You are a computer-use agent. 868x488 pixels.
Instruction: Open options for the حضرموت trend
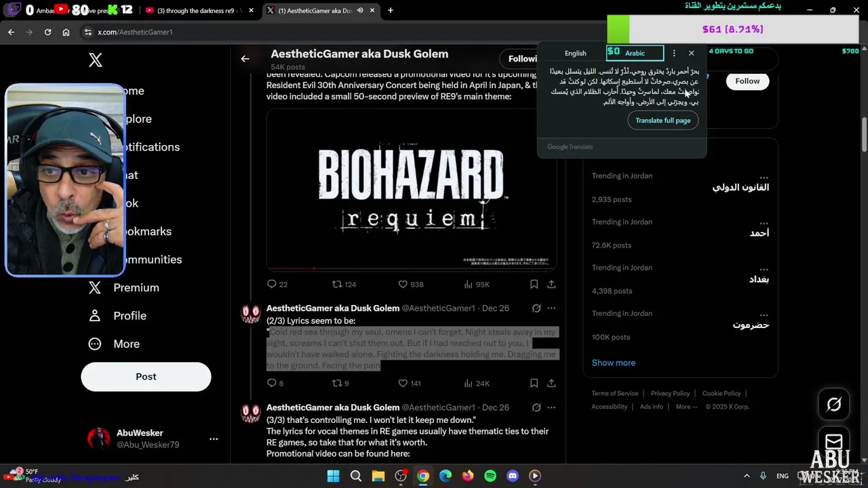(x=764, y=314)
